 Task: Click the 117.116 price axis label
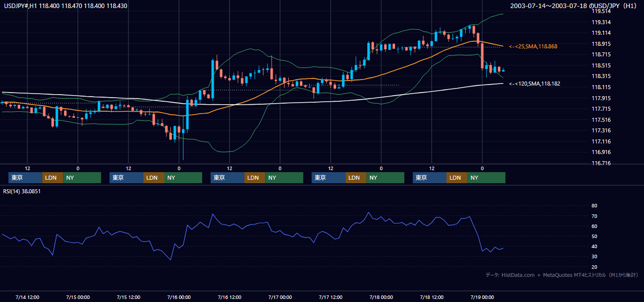coord(601,141)
